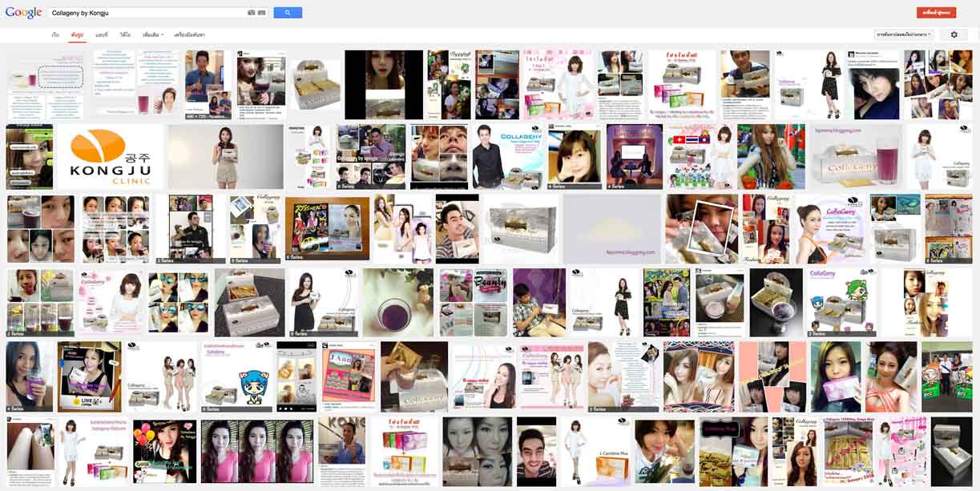Click the blue magnifier search button
Image resolution: width=980 pixels, height=491 pixels.
coord(288,13)
